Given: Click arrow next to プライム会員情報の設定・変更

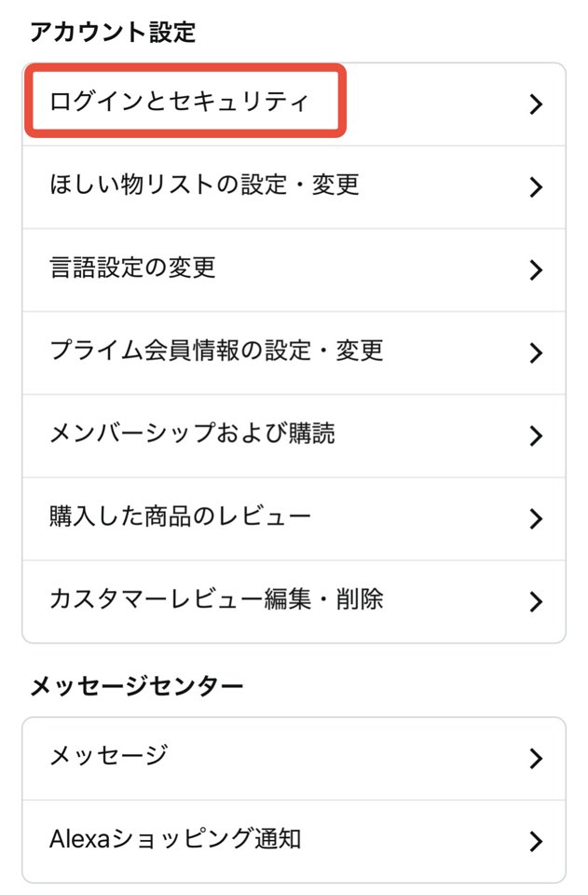Looking at the screenshot, I should 535,353.
